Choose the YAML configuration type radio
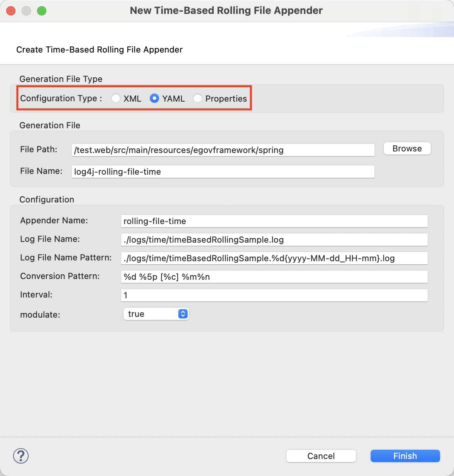 [154, 99]
